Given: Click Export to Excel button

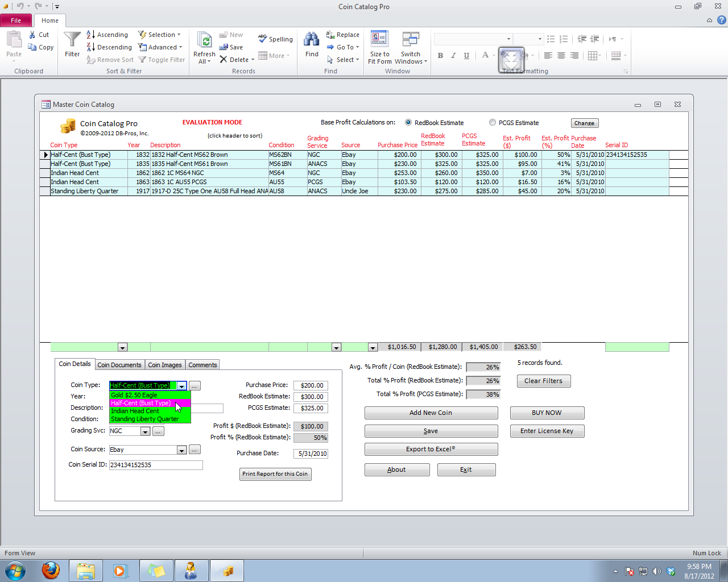Looking at the screenshot, I should [x=431, y=449].
